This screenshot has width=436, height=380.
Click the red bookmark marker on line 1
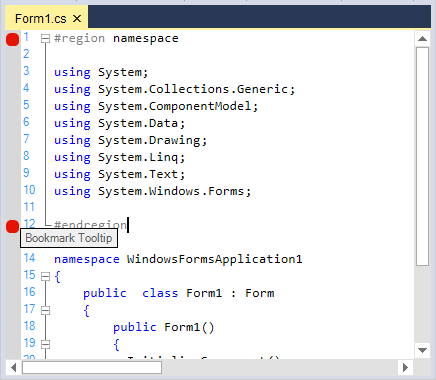point(12,39)
